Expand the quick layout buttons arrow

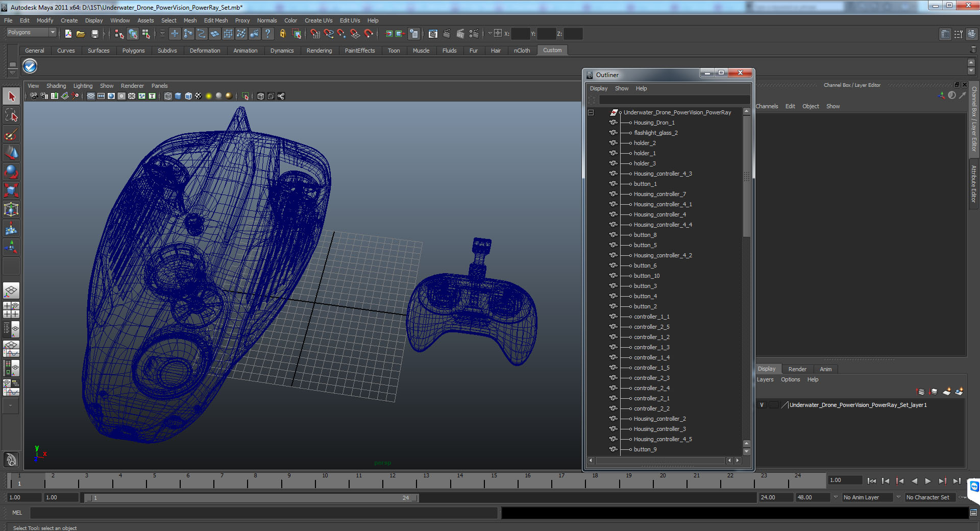click(x=11, y=406)
